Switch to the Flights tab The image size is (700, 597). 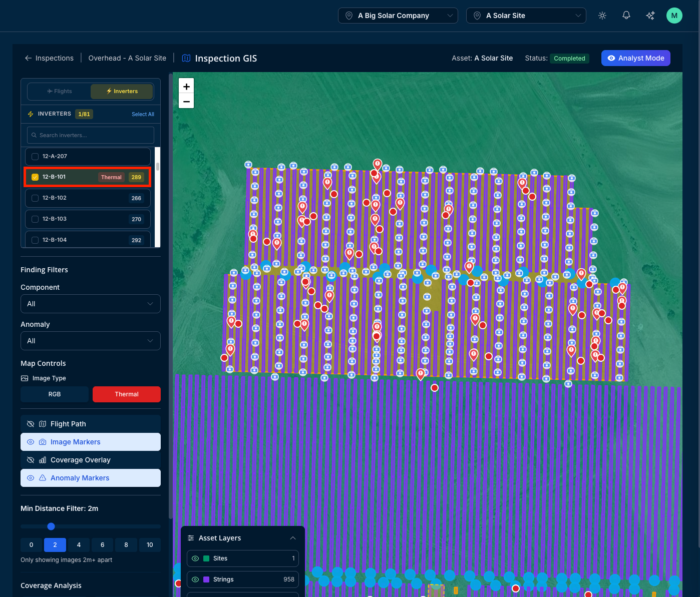pos(60,91)
